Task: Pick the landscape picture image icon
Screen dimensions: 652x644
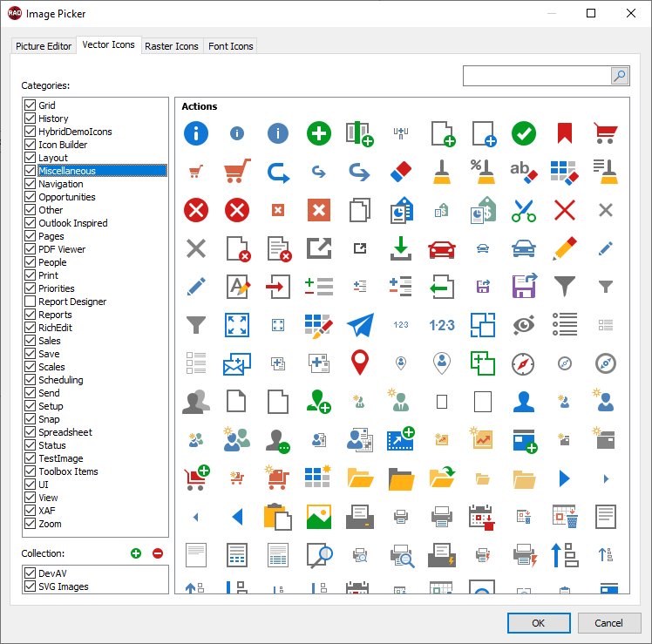Action: [319, 517]
